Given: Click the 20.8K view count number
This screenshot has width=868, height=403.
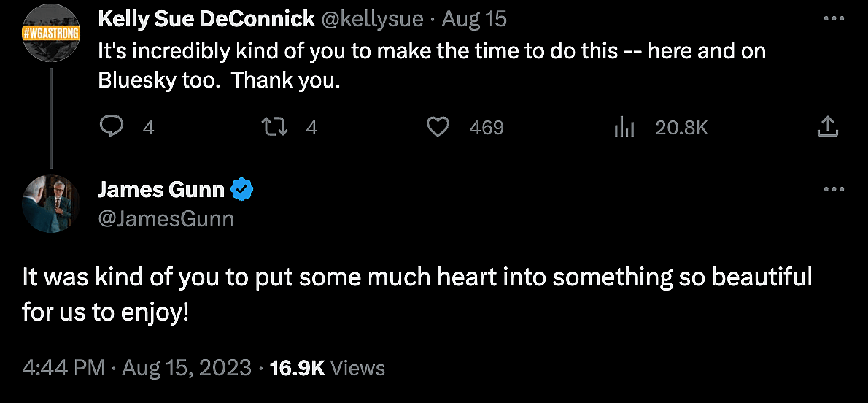Looking at the screenshot, I should 681,128.
